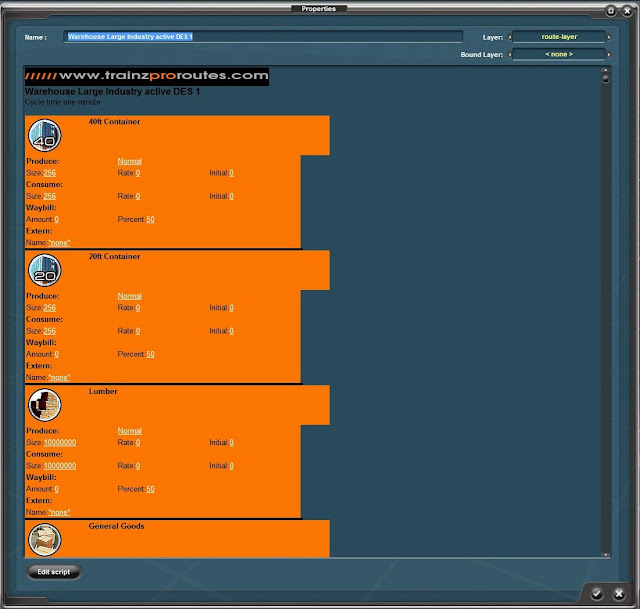Edit 40ft Container Waybill Amount value

tap(56, 219)
